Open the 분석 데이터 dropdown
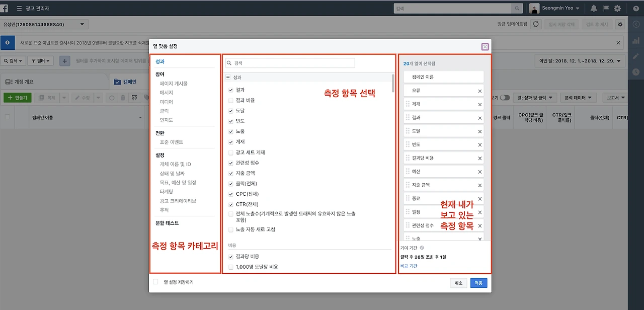 click(x=578, y=98)
